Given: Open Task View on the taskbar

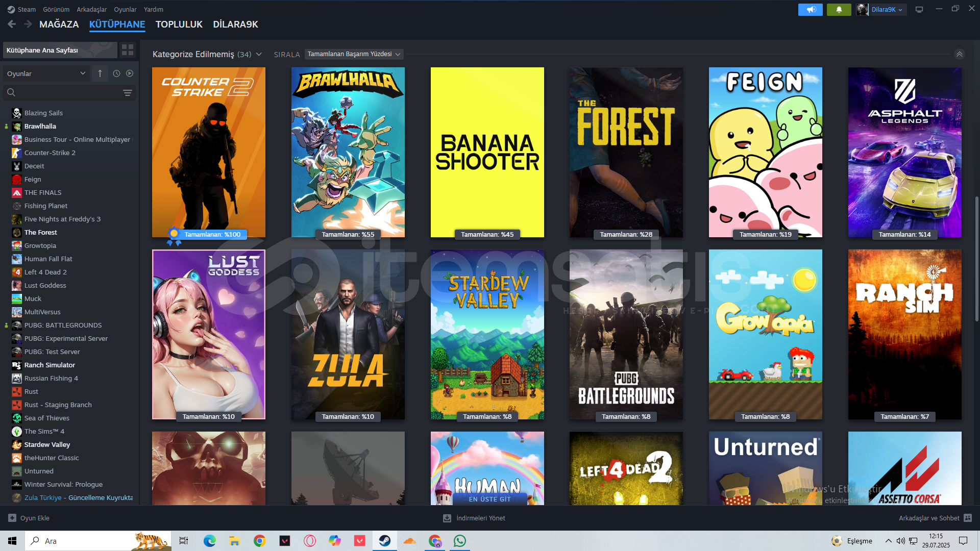Looking at the screenshot, I should [184, 541].
